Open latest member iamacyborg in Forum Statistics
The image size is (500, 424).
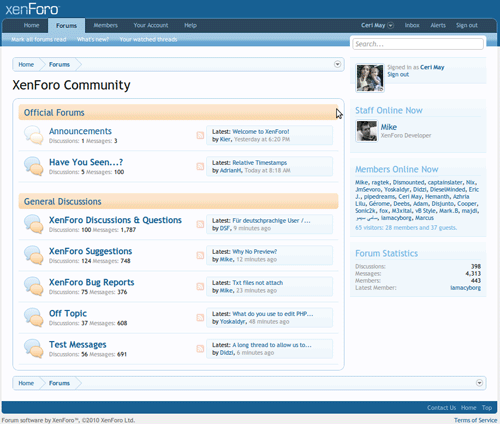click(466, 288)
